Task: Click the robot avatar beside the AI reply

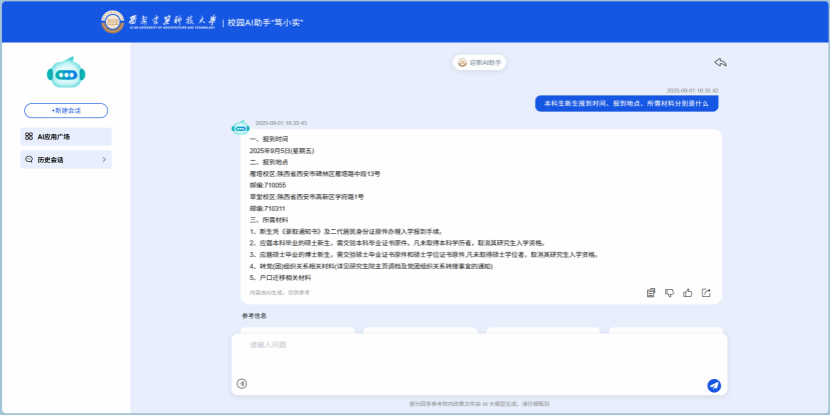Action: 240,128
